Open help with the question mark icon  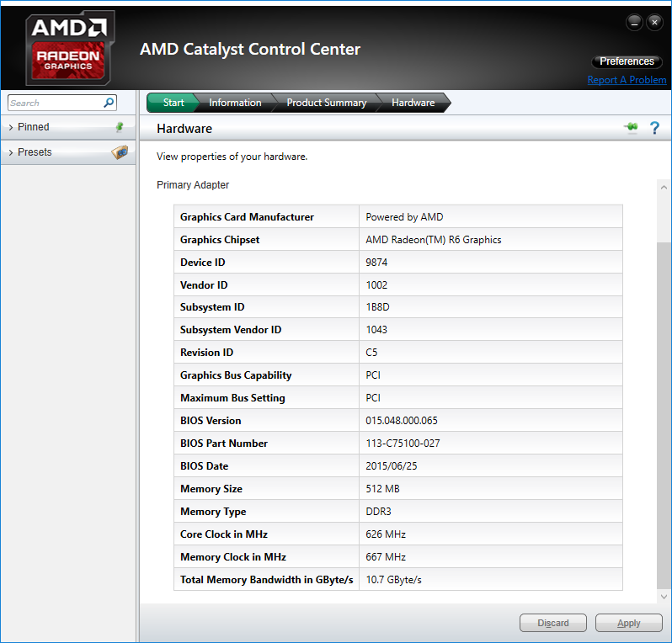point(654,128)
